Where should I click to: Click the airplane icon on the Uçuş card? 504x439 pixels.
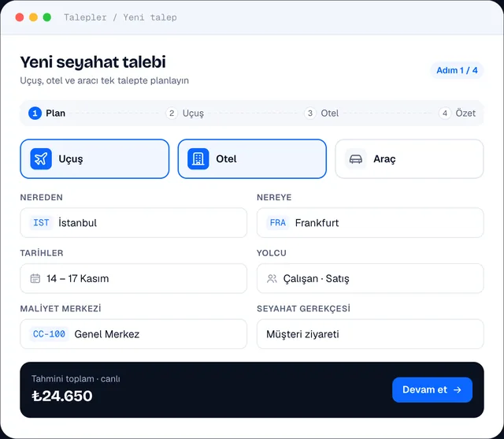coord(41,159)
